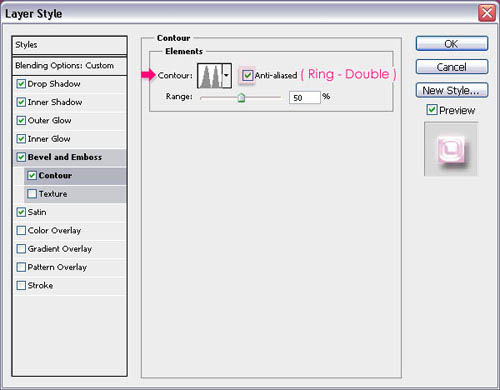Uncheck the Inner Shadow effect checkbox
The image size is (500, 390).
click(21, 102)
